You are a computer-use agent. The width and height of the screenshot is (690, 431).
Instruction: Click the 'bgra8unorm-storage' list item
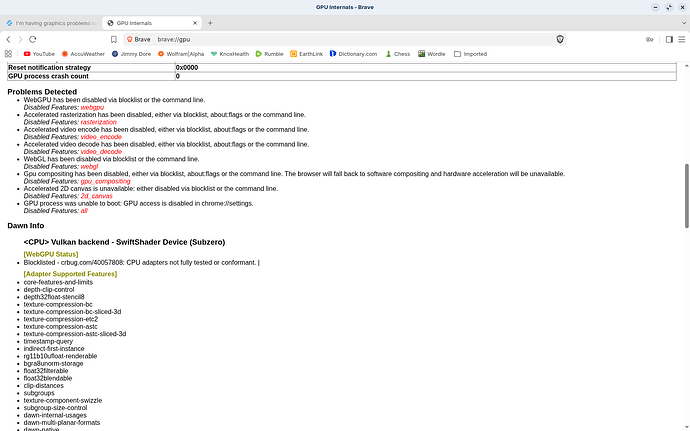pyautogui.click(x=53, y=364)
